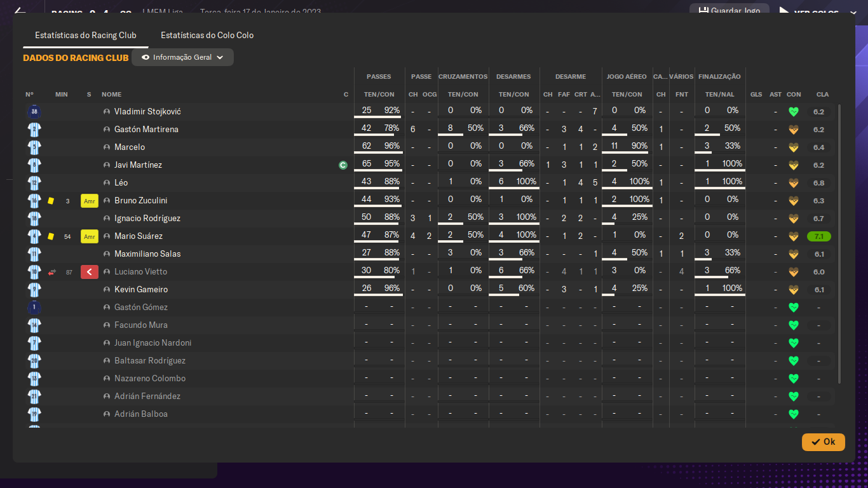Click Kevin Gameiro's condition heart icon
This screenshot has width=868, height=488.
coord(793,290)
